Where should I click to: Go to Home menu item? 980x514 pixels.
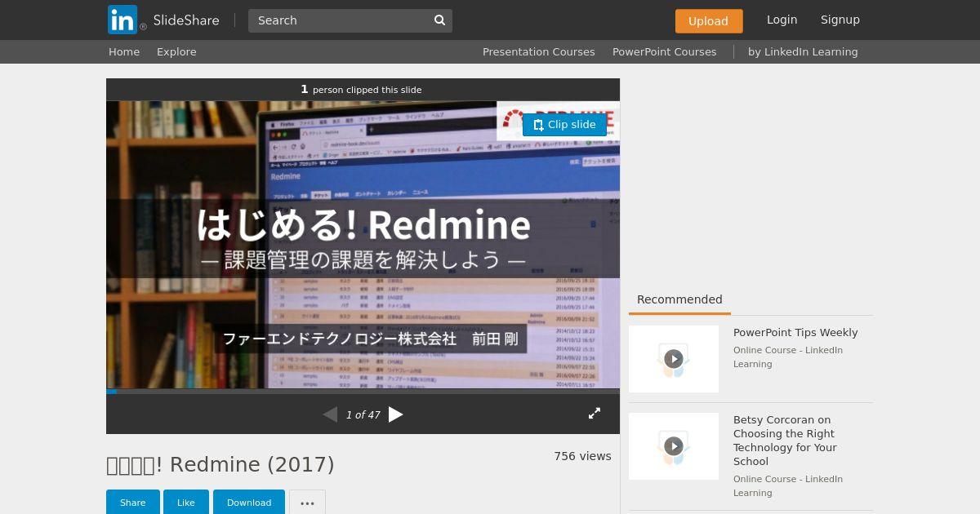pos(124,51)
